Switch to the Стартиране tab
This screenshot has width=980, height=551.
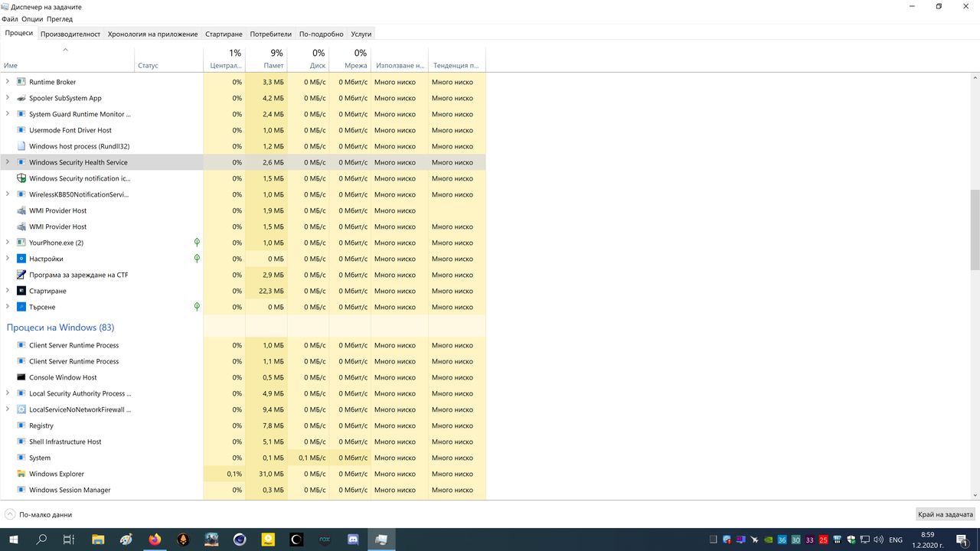click(224, 34)
